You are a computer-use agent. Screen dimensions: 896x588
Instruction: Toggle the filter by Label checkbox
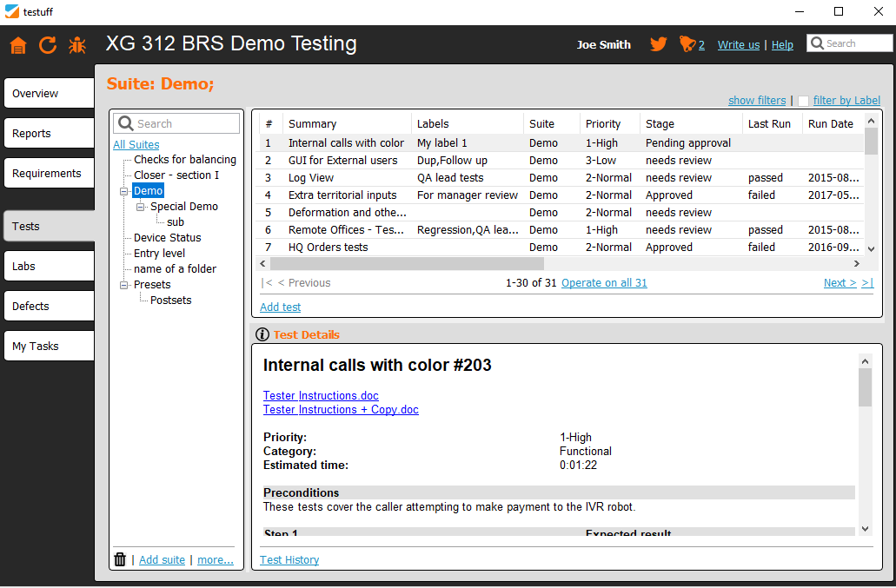coord(803,101)
